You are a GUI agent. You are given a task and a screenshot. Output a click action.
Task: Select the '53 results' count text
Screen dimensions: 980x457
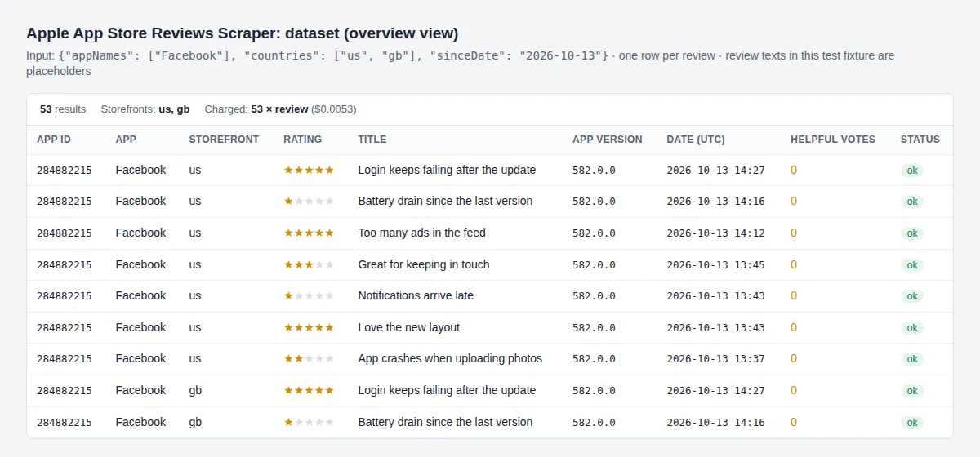click(x=63, y=109)
